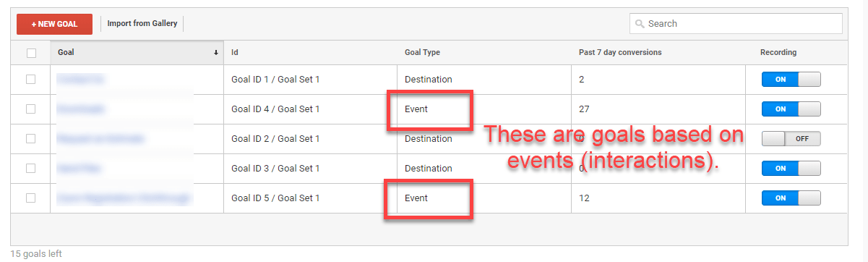
Task: Select checkbox on Goal ID 2 row
Action: point(31,138)
